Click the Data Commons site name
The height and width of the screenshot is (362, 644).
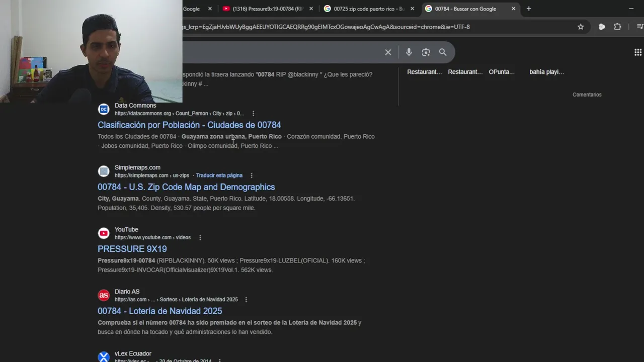135,106
